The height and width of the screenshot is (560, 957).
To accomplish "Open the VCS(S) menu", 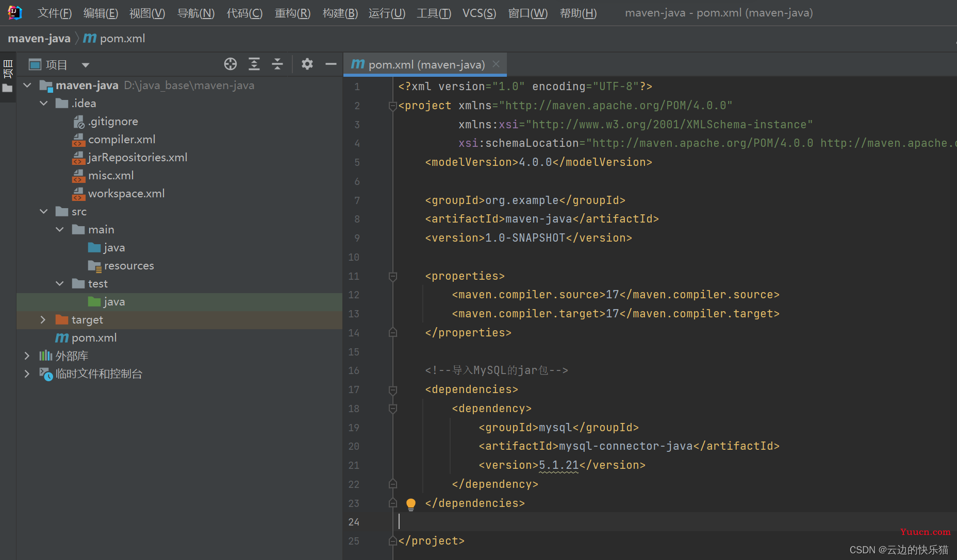I will click(x=479, y=13).
